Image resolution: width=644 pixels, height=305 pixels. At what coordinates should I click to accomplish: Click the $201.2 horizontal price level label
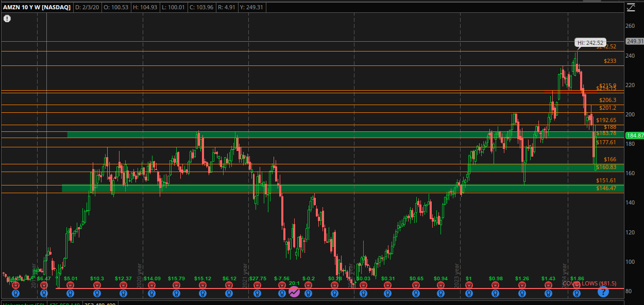(x=607, y=108)
